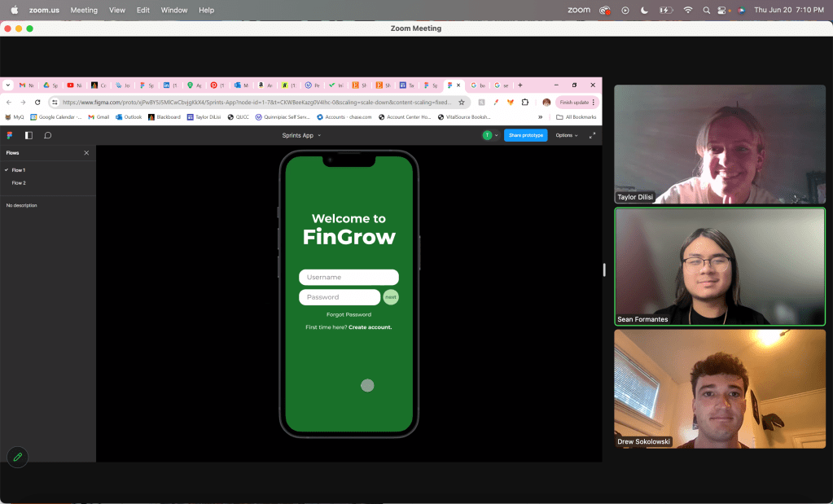This screenshot has width=833, height=504.
Task: Open the Window menu in the menu bar
Action: coord(173,10)
